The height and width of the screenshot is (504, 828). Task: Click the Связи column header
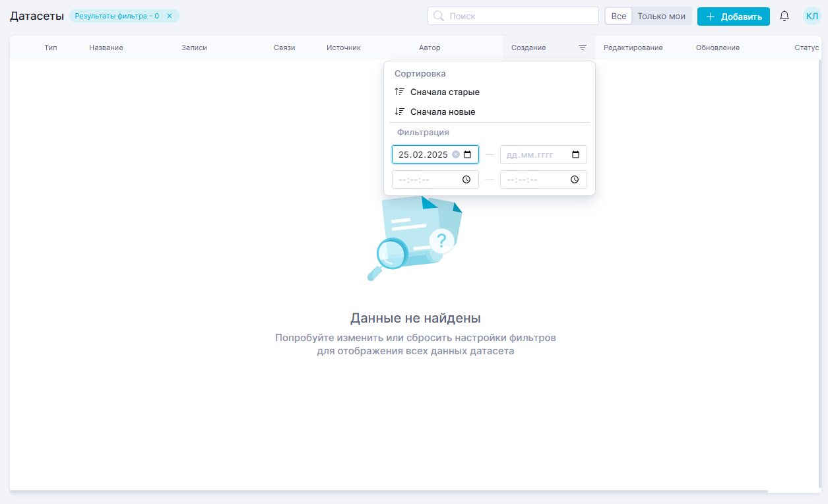tap(284, 47)
